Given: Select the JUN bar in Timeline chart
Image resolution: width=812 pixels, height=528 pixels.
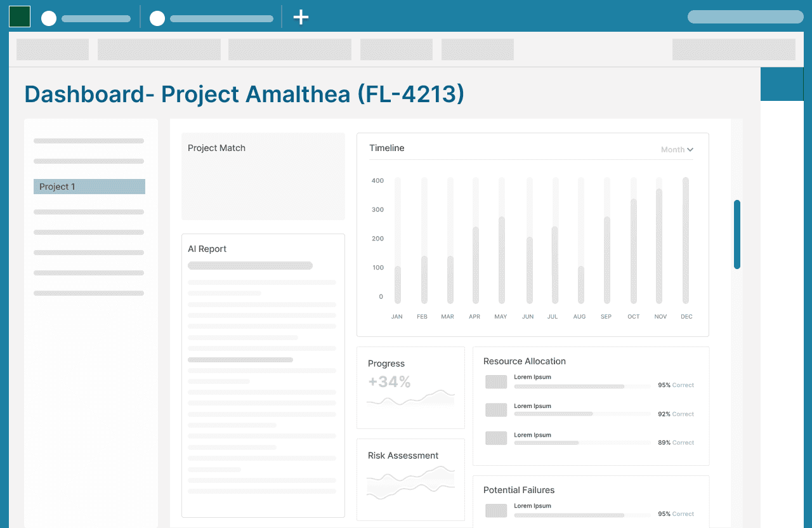Looking at the screenshot, I should click(x=530, y=270).
